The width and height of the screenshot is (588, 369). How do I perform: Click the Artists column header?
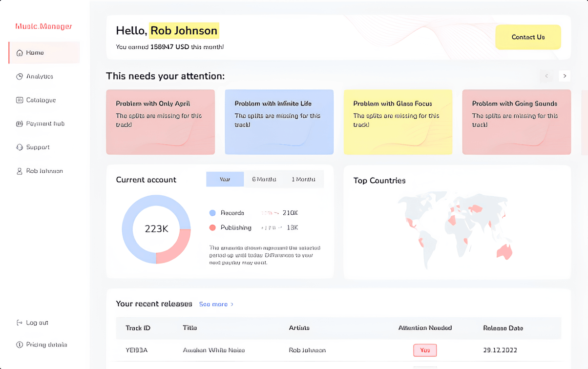(x=299, y=328)
